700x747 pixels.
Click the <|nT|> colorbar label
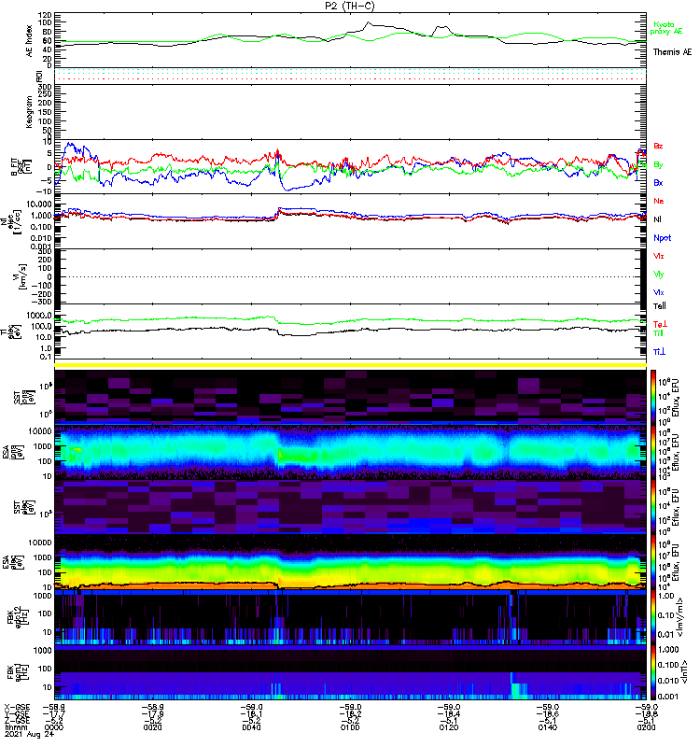(x=684, y=671)
